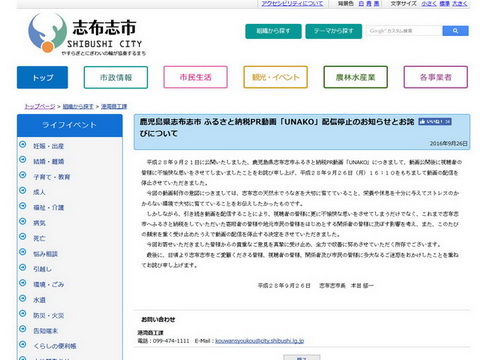
Task: Click arrow icon beside 妊娠・出産
Action: (x=23, y=144)
